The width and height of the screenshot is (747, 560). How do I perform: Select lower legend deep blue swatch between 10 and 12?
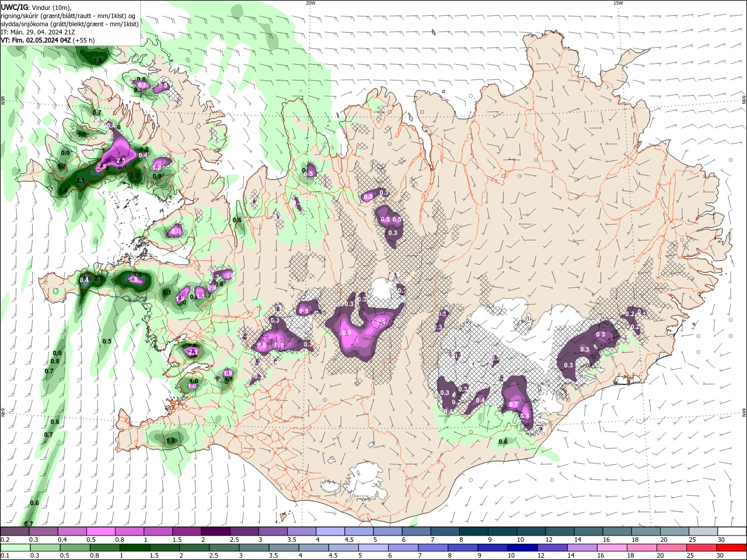coord(522,548)
